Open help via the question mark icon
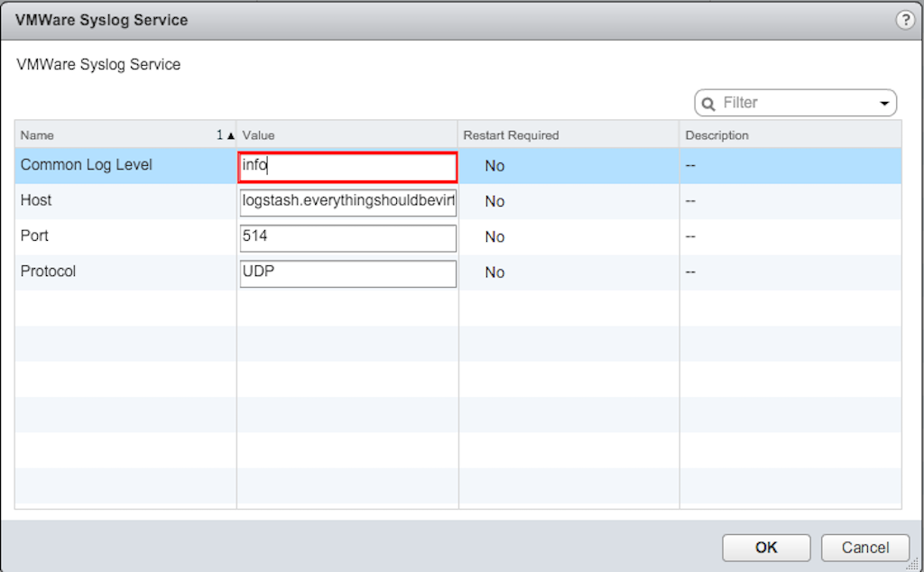The image size is (924, 572). 905,20
